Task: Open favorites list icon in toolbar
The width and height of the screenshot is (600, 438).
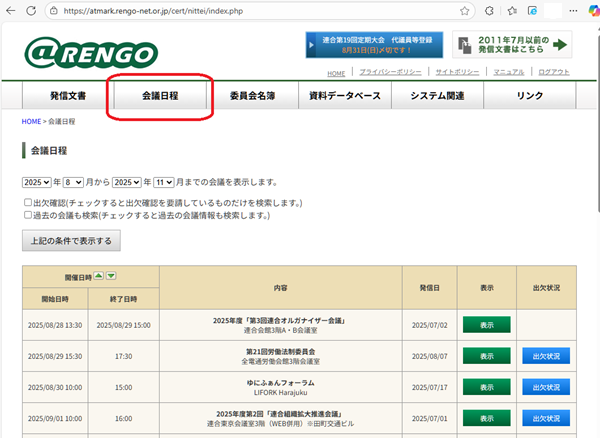Action: pyautogui.click(x=512, y=11)
